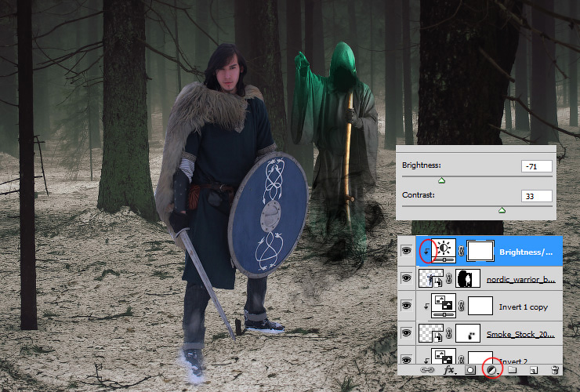Toggle visibility of Invert 1 copy layer
This screenshot has width=580, height=392.
click(407, 306)
